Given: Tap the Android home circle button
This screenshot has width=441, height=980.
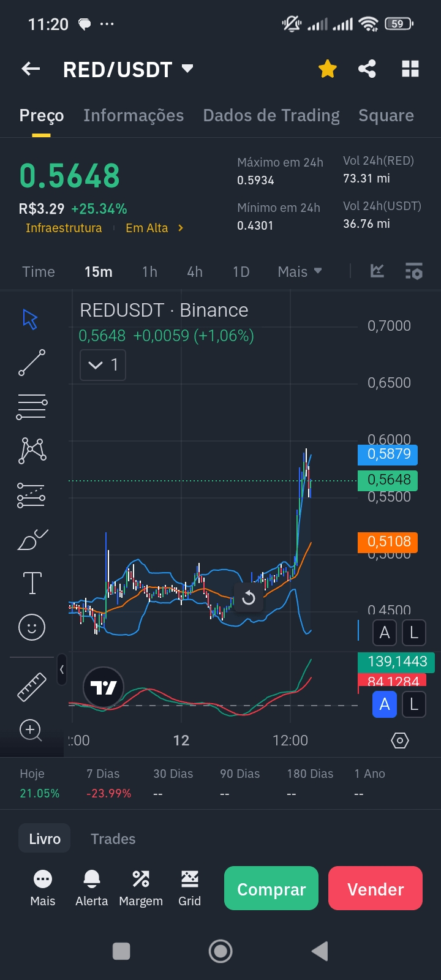Looking at the screenshot, I should 221,951.
